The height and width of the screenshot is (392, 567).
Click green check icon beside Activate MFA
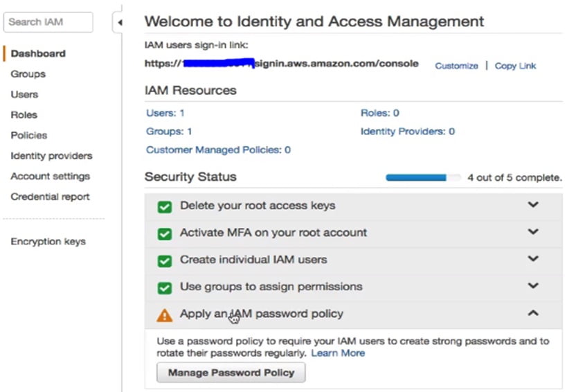pos(165,233)
